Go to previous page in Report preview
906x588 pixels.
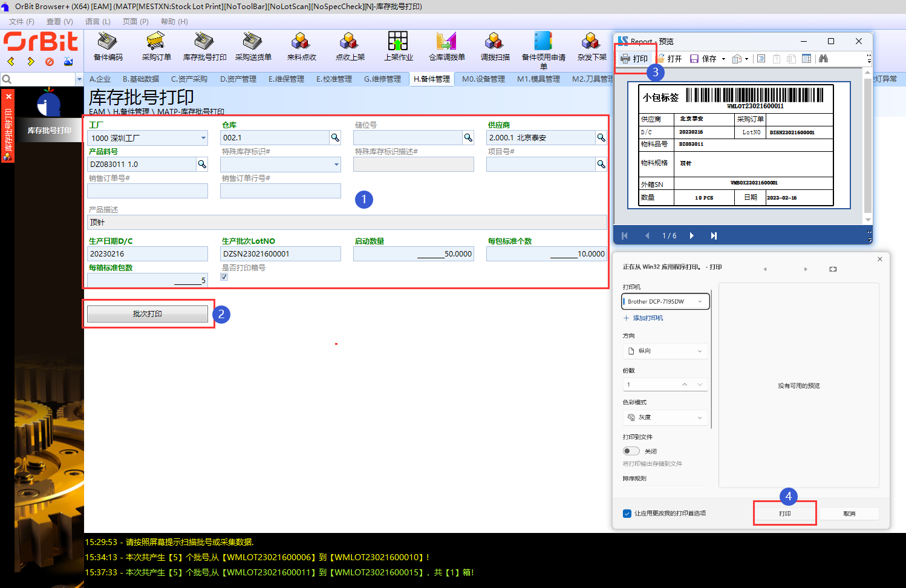pyautogui.click(x=647, y=236)
